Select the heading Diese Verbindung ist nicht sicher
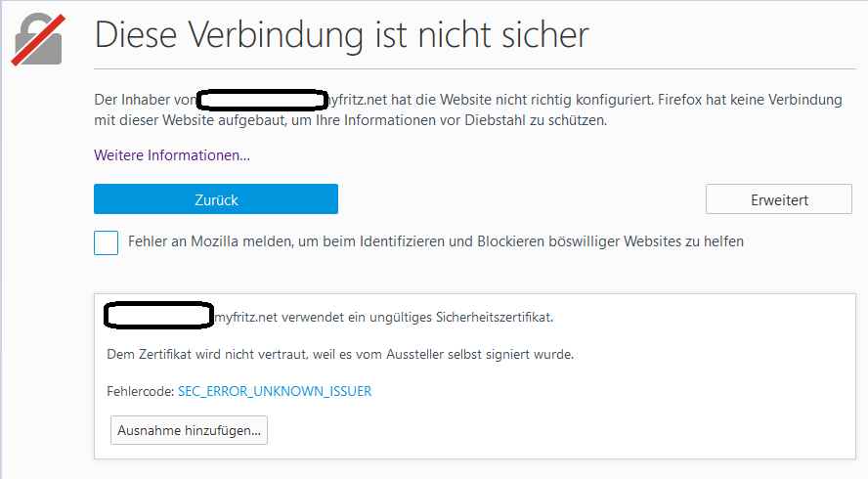The width and height of the screenshot is (868, 479). tap(341, 35)
